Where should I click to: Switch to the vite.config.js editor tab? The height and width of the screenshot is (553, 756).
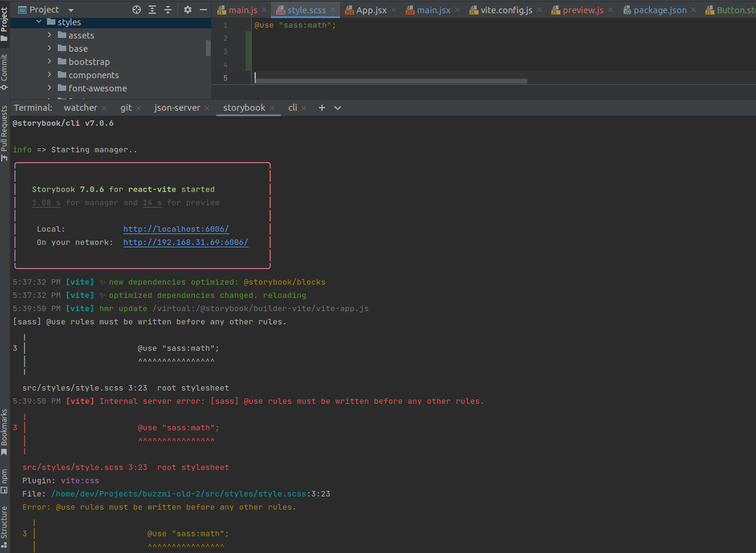(x=506, y=10)
